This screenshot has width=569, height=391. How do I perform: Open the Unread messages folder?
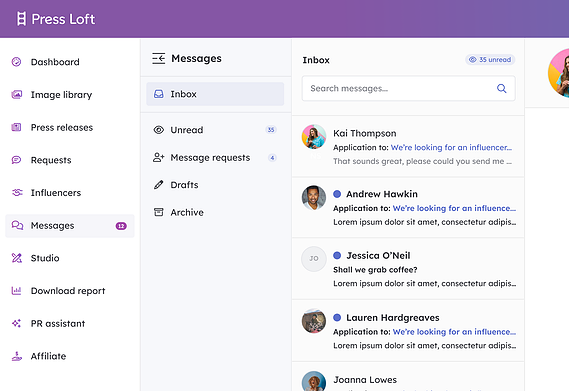[215, 130]
